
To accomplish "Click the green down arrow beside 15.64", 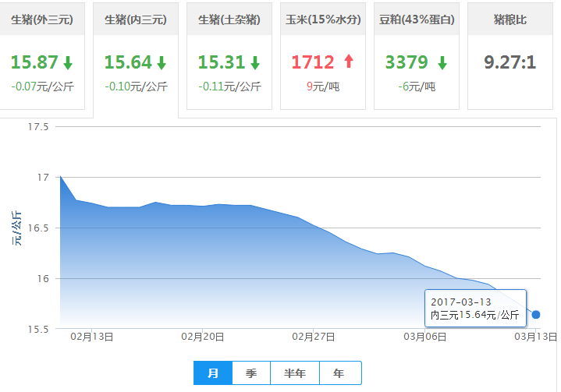I will (162, 63).
